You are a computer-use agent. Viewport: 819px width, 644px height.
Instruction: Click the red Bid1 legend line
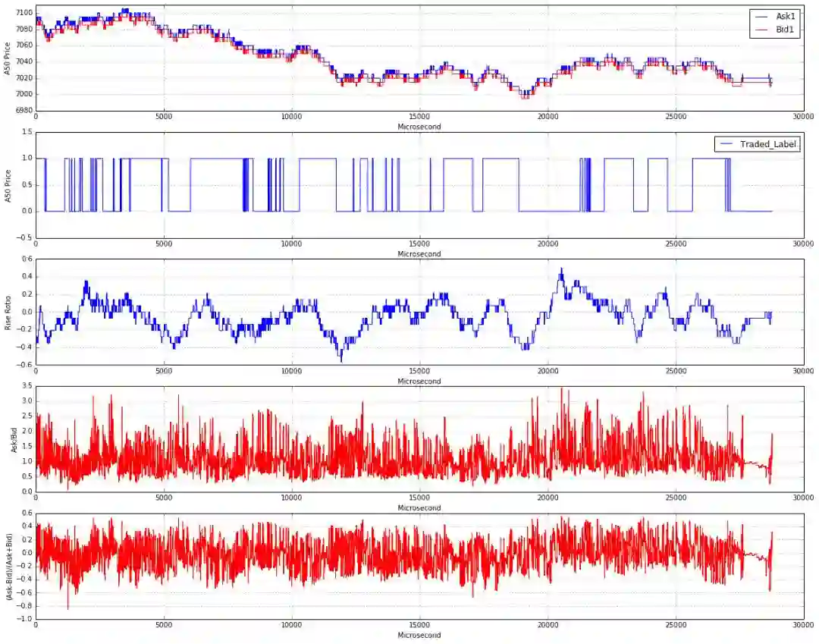pos(761,30)
